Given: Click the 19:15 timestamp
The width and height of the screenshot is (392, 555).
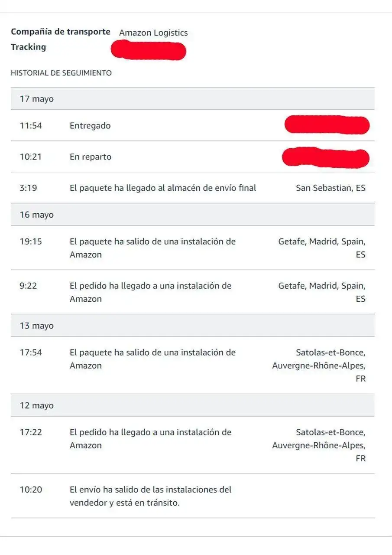Looking at the screenshot, I should [31, 242].
